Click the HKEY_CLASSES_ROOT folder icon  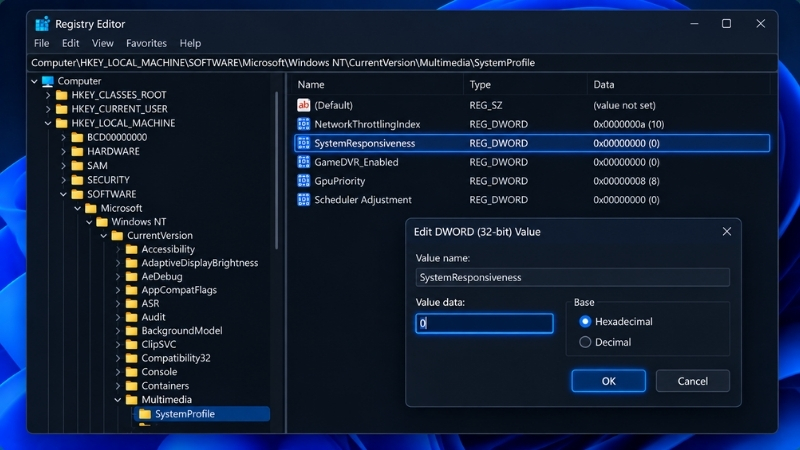(x=62, y=95)
